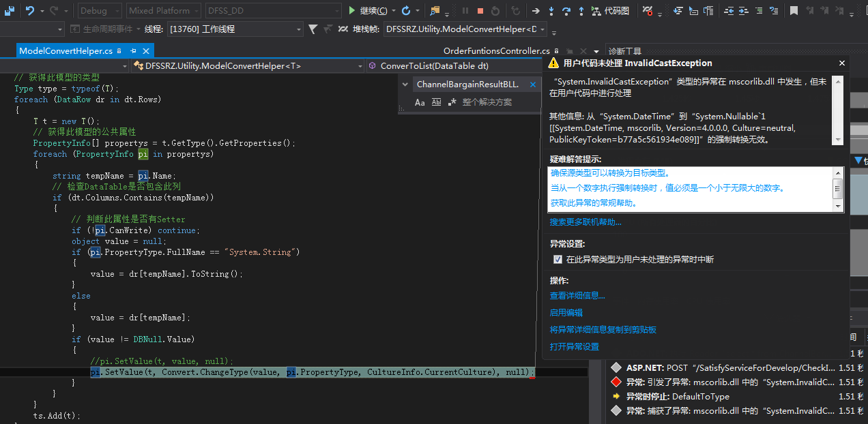
Task: Click the Comment Out selected lines icon
Action: point(759,10)
